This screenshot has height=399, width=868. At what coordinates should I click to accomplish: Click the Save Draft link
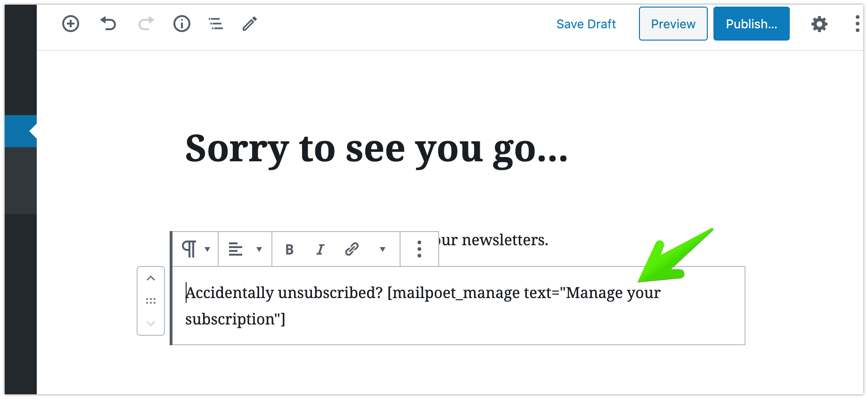coord(586,24)
